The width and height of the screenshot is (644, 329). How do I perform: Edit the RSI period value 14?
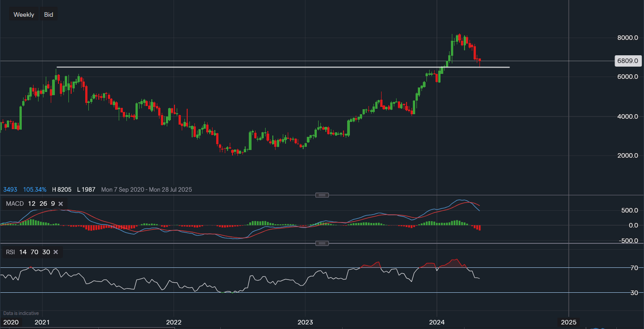(x=23, y=252)
